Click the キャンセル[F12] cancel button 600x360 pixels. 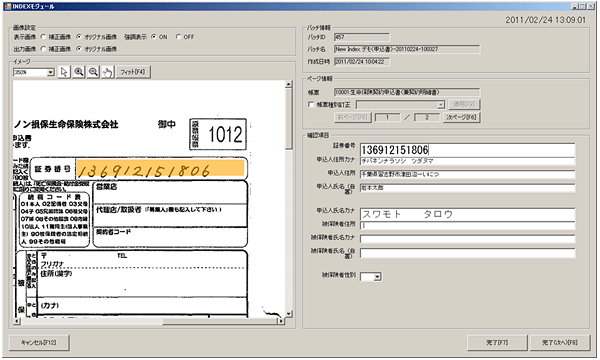tap(39, 342)
